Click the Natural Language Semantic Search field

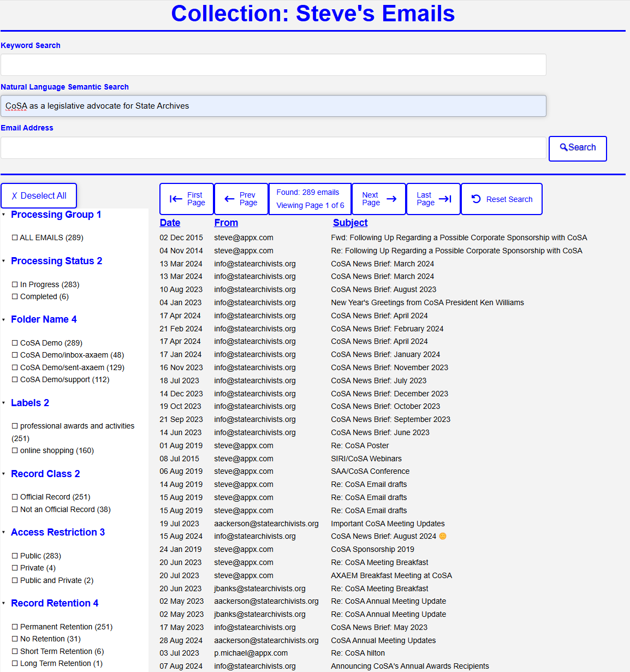[x=274, y=106]
